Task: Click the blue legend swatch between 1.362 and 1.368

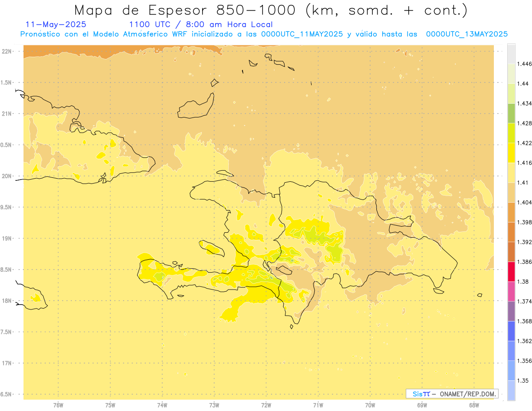Action: [511, 331]
